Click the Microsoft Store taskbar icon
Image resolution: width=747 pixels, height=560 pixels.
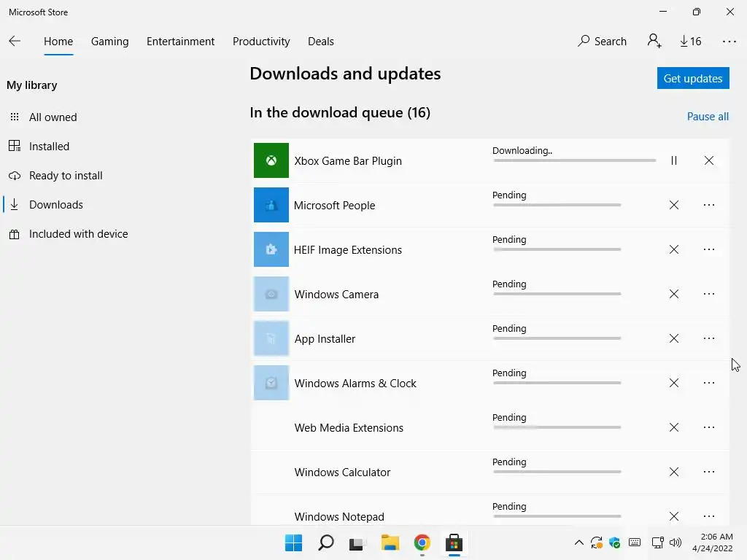pos(454,542)
